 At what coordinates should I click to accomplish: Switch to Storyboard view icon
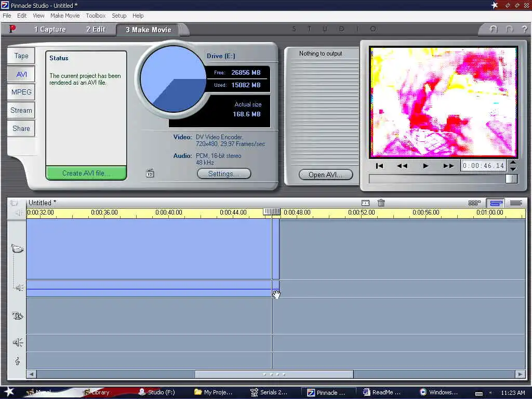coord(474,203)
